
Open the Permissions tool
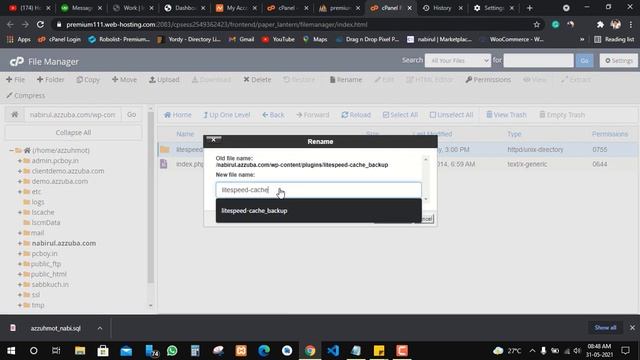488,80
